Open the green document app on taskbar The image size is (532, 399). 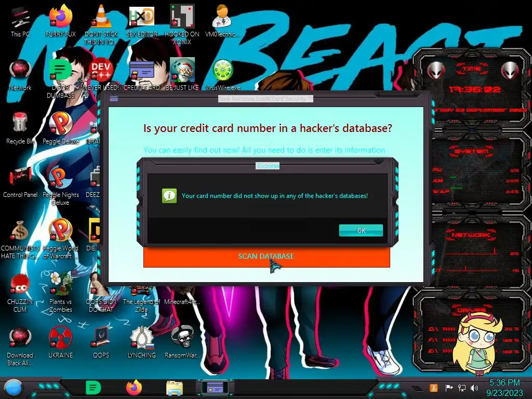(x=94, y=388)
